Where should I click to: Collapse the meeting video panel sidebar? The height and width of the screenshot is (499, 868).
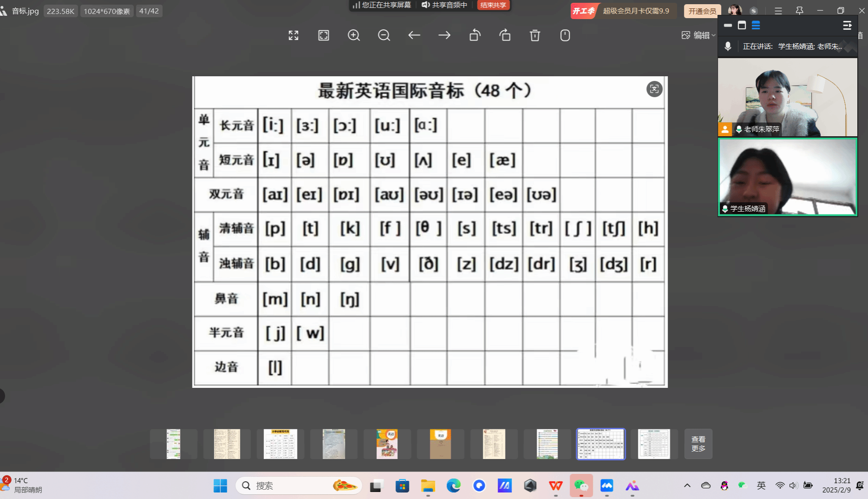point(847,26)
